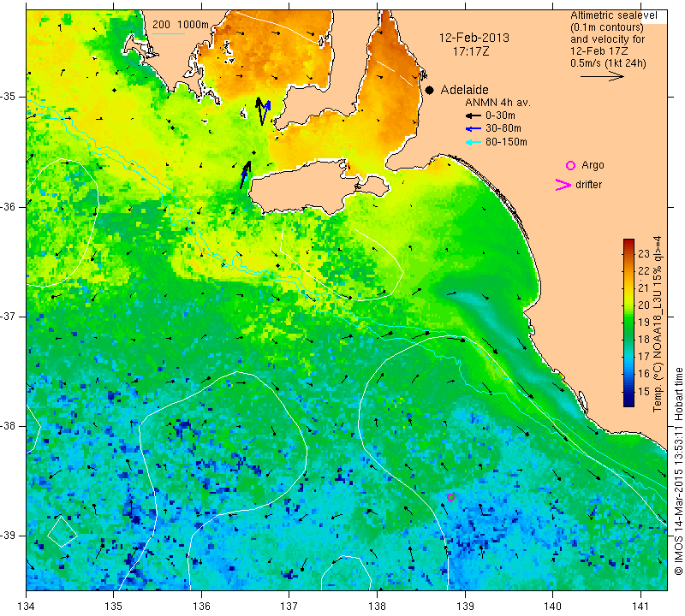685x616 pixels.
Task: Click the longitude 137 axis label
Action: 289,607
